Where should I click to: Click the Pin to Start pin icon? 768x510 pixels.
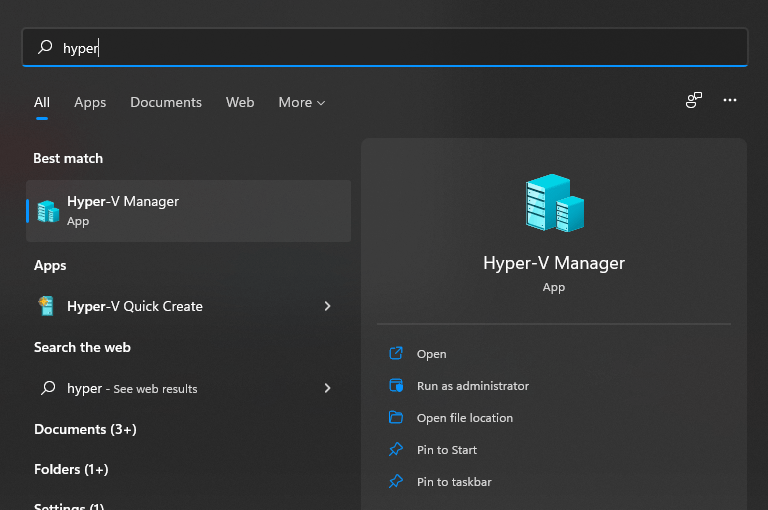pos(396,449)
